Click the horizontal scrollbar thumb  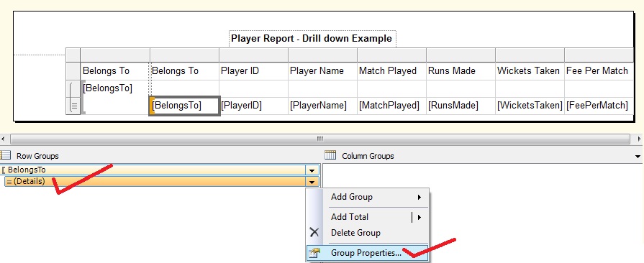tap(320, 139)
